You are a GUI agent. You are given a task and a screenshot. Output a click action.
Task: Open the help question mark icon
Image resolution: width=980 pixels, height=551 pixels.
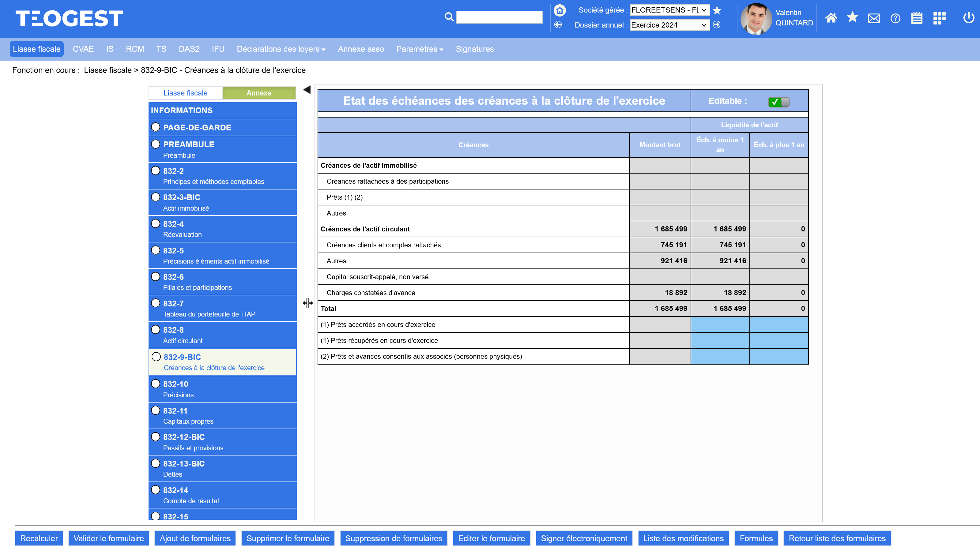point(895,18)
